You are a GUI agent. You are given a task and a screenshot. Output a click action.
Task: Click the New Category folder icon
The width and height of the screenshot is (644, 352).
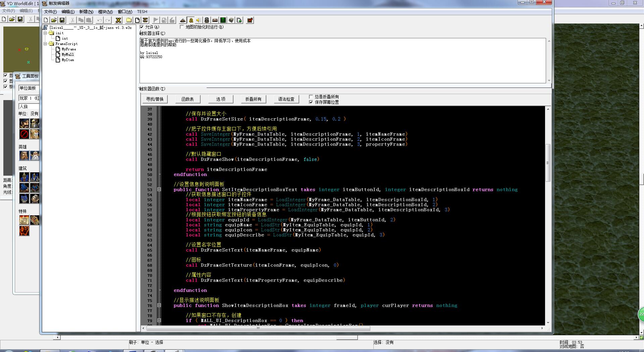coord(129,20)
